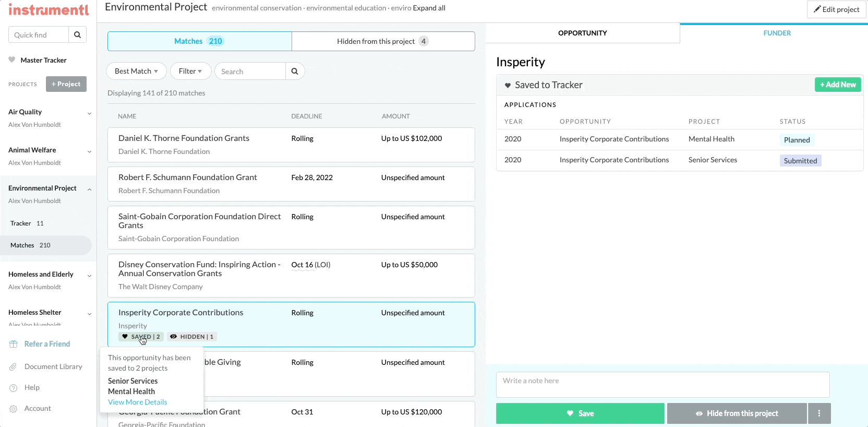The height and width of the screenshot is (427, 868).
Task: Click the Edit project button
Action: coord(837,9)
